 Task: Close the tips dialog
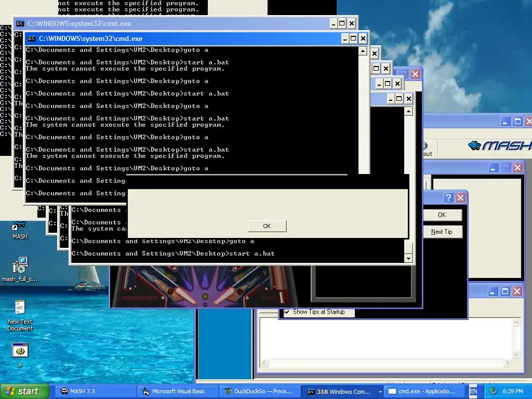coord(460,197)
